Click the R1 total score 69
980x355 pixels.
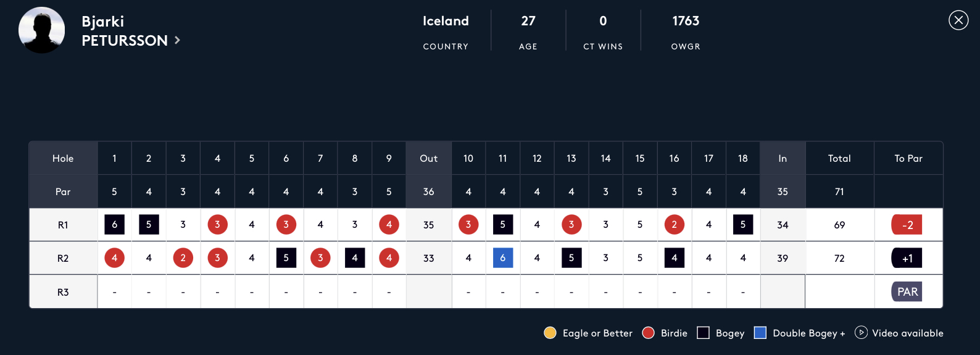(839, 225)
